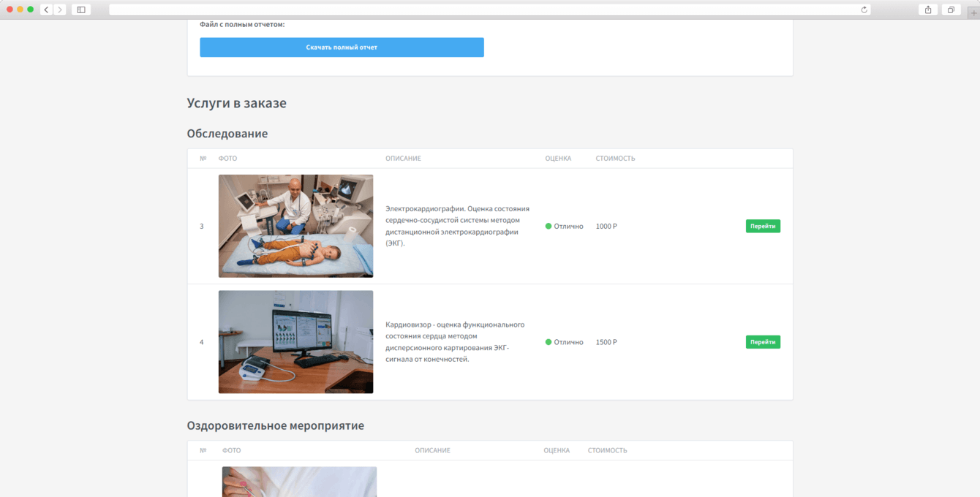Click the Электрокардиографии description text
Image resolution: width=980 pixels, height=497 pixels.
pyautogui.click(x=457, y=226)
